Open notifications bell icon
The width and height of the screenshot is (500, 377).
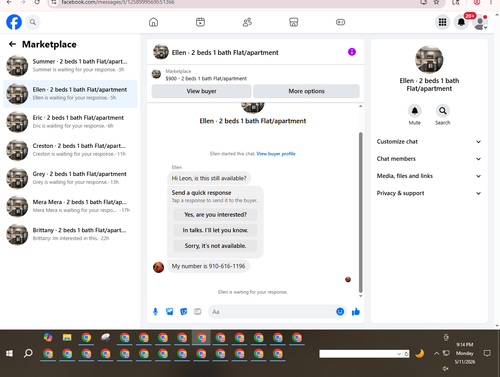(461, 22)
